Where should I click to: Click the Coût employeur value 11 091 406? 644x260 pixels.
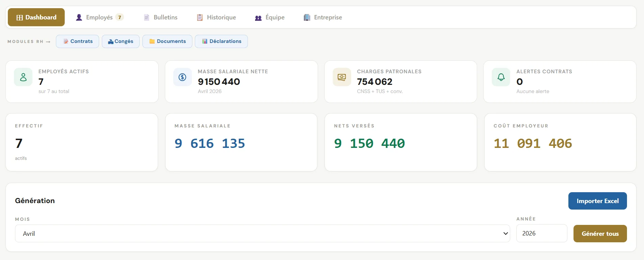(533, 143)
